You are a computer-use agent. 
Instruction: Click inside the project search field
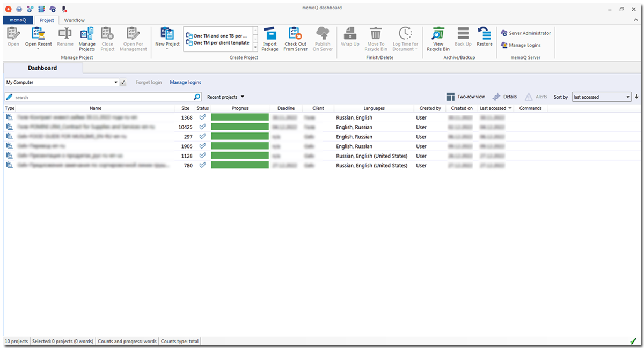point(102,97)
